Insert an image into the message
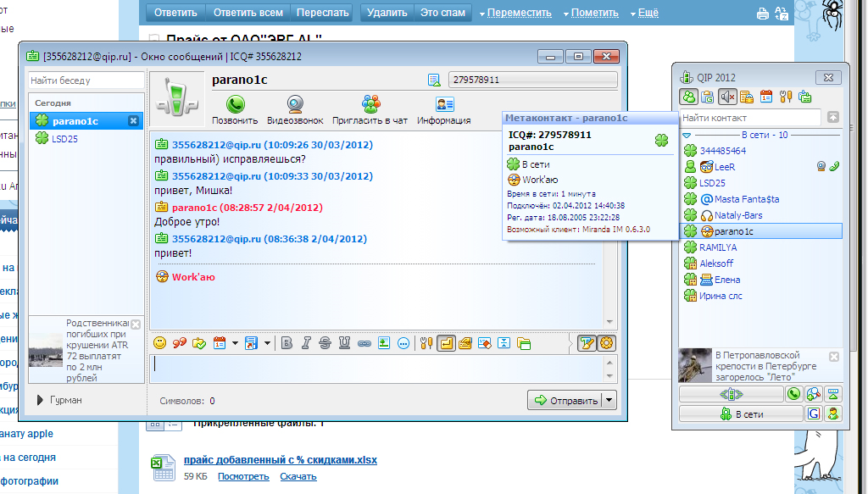Image resolution: width=868 pixels, height=494 pixels. click(x=384, y=343)
